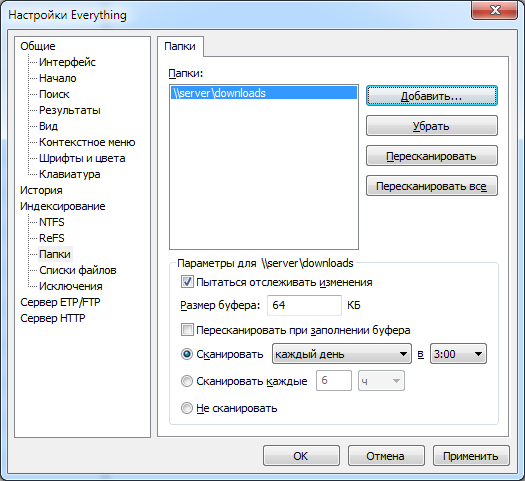The height and width of the screenshot is (481, 525).
Task: Select the Сканировать radio button
Action: (x=187, y=354)
